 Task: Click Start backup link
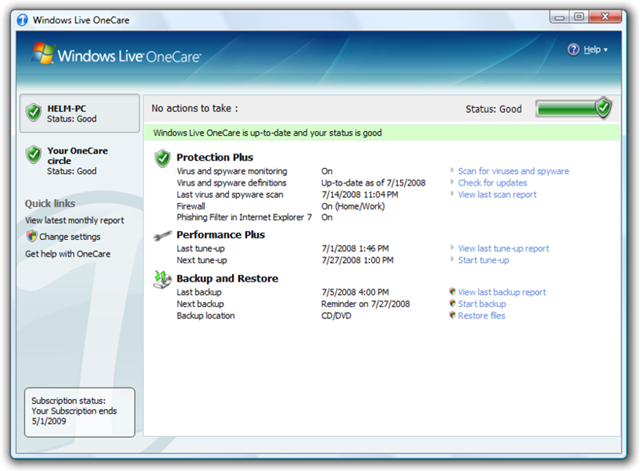tap(482, 304)
